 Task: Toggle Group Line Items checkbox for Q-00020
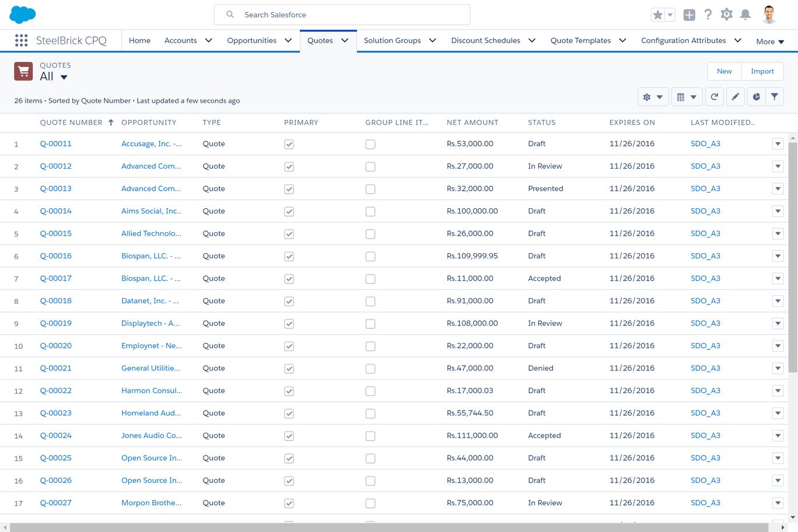pyautogui.click(x=370, y=346)
